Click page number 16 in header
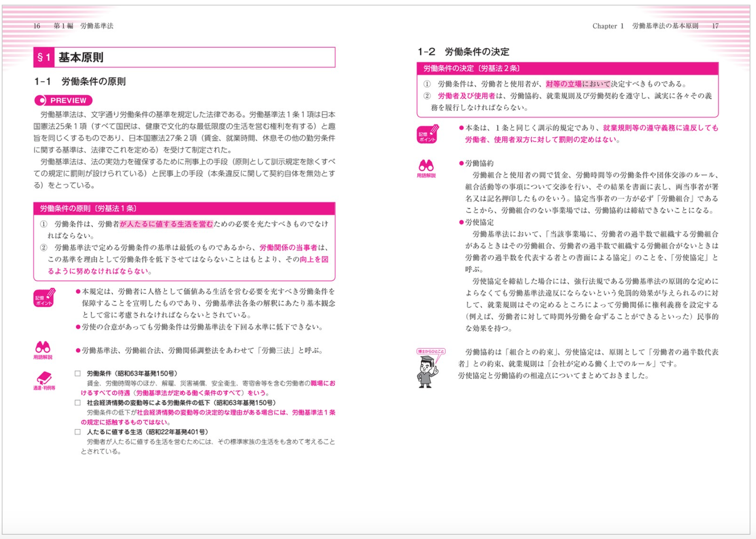 tap(37, 26)
